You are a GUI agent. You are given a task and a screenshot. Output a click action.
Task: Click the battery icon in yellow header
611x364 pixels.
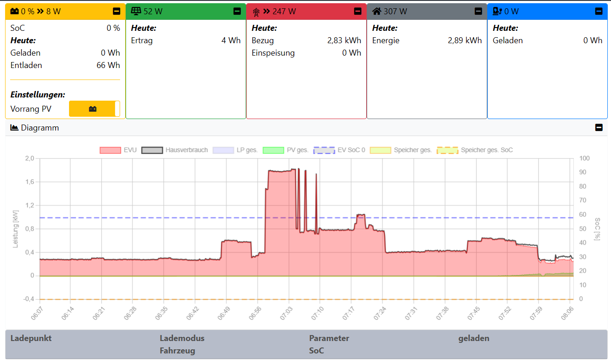(x=15, y=11)
